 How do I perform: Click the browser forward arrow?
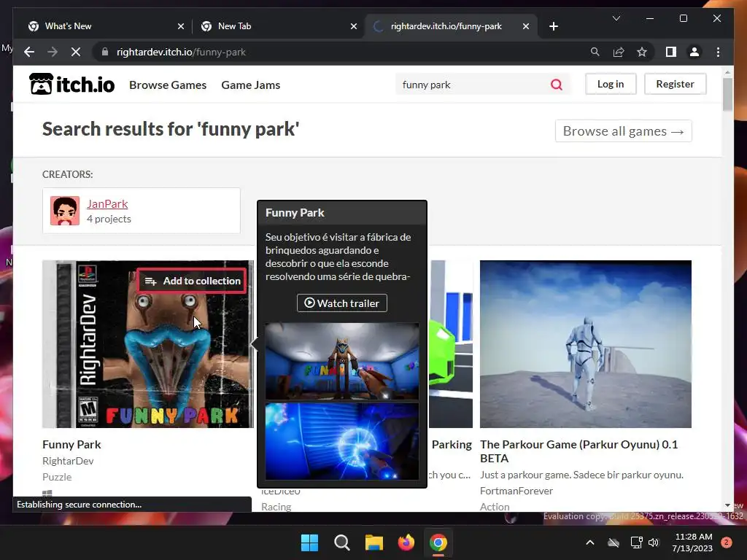coord(53,52)
